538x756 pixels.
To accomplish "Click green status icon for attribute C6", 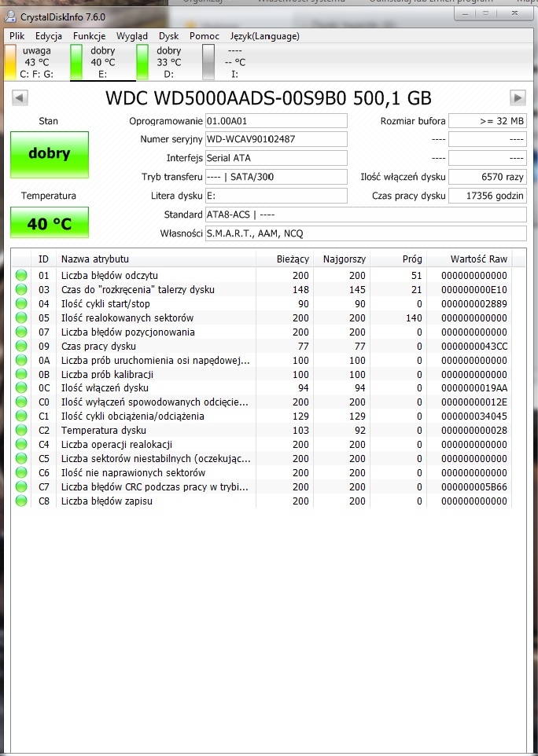I will pyautogui.click(x=21, y=472).
